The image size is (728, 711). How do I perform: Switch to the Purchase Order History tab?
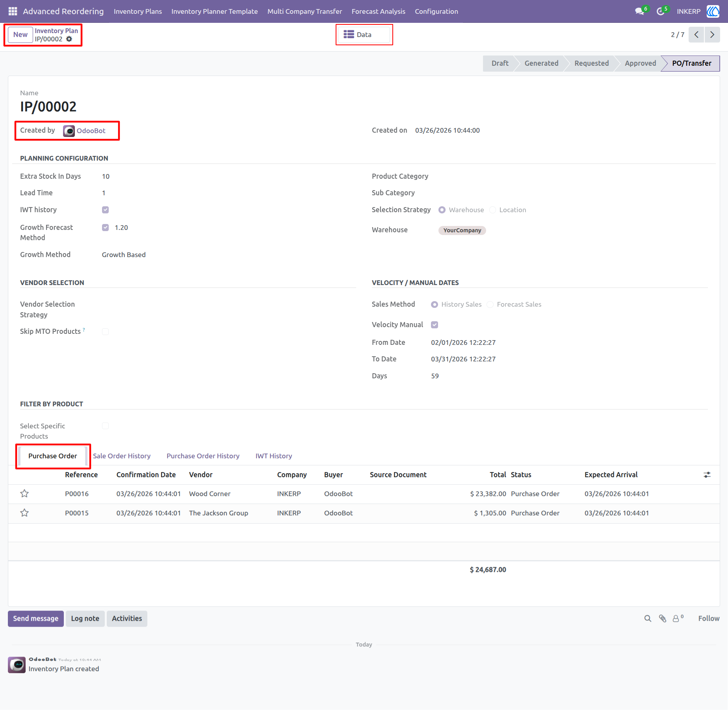203,456
